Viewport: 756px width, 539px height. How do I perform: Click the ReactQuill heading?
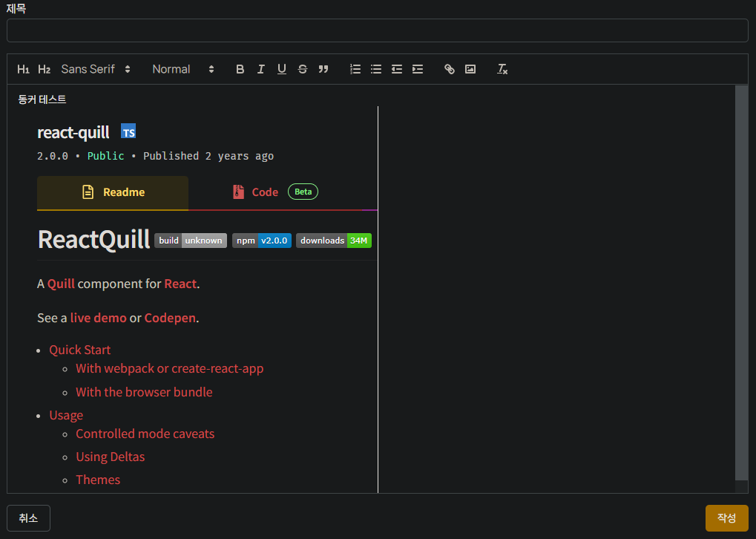[x=93, y=239]
